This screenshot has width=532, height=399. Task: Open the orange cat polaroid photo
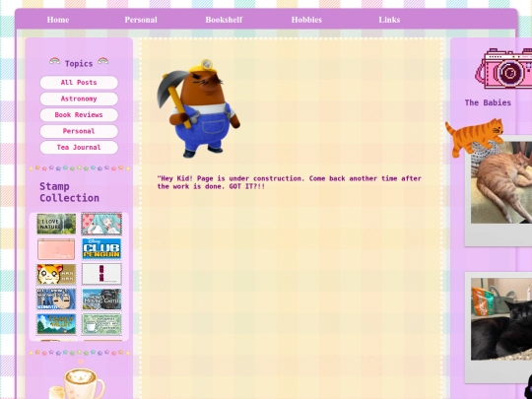coord(499,190)
